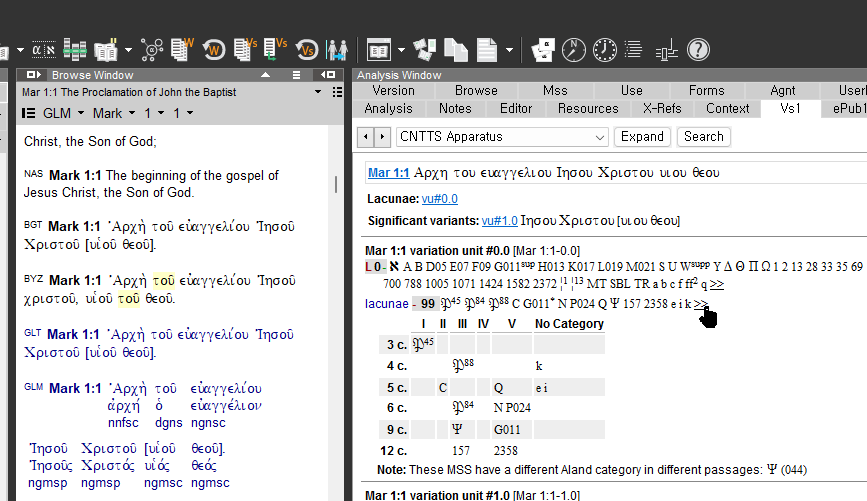Viewport: 867px width, 501px height.
Task: Open dropdown arrow beside the open book icon
Action: click(x=128, y=50)
